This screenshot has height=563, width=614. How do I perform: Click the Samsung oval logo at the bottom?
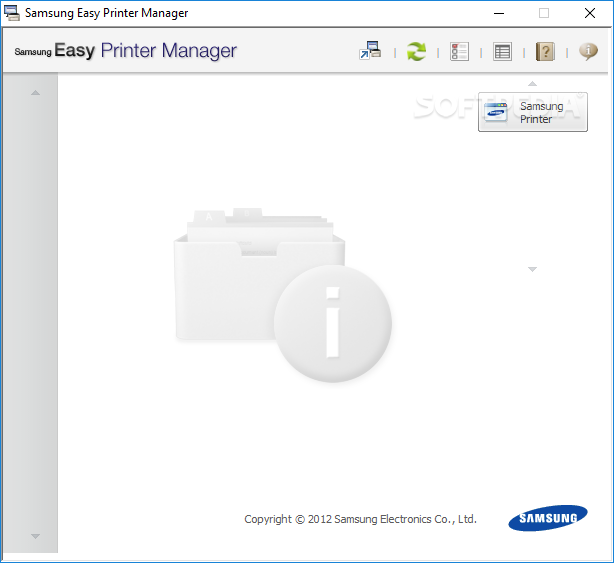pos(548,518)
